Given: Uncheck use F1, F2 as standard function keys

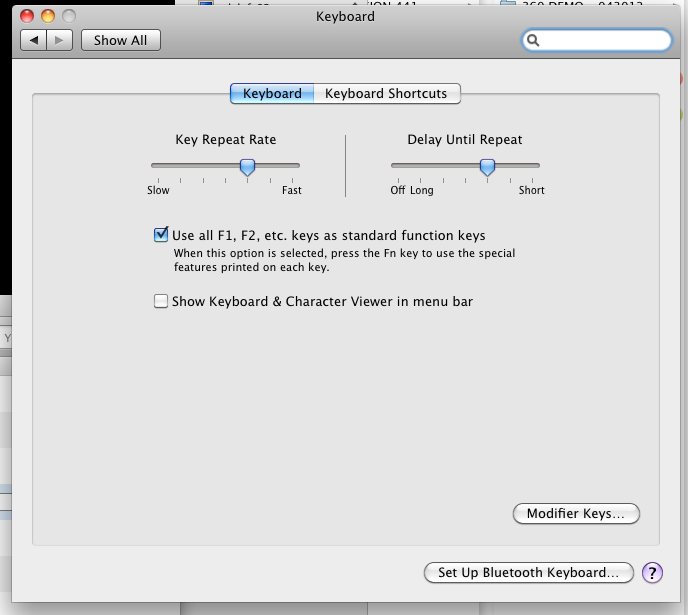Looking at the screenshot, I should click(161, 235).
